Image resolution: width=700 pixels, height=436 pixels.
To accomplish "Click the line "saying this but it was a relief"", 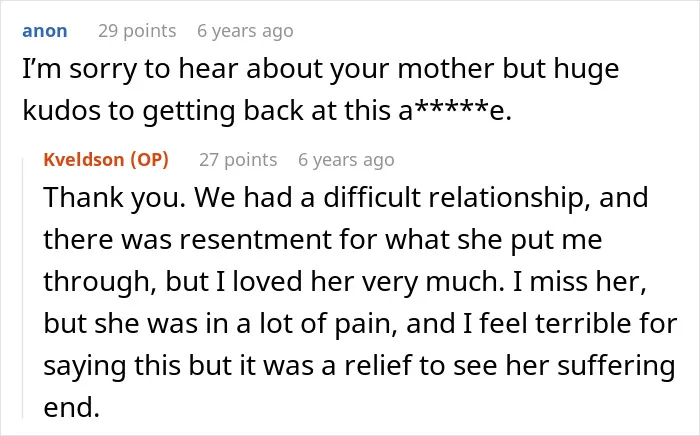I will pos(359,366).
